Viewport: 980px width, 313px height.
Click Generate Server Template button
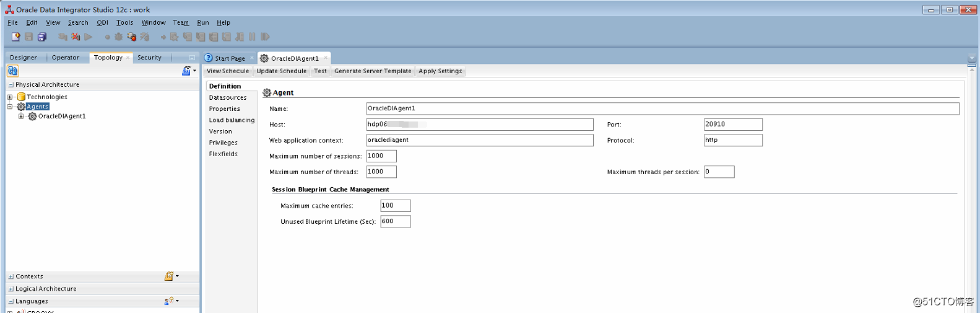tap(373, 71)
